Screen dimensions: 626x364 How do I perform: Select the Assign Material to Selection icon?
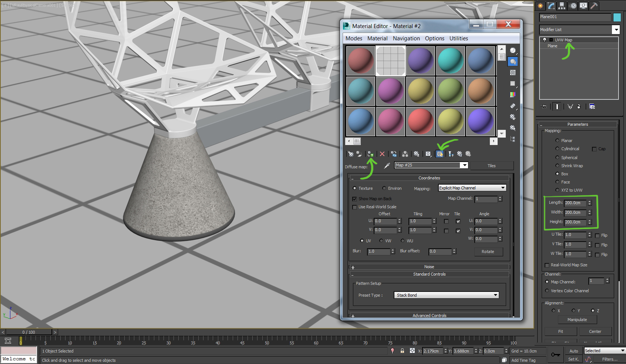(x=371, y=154)
